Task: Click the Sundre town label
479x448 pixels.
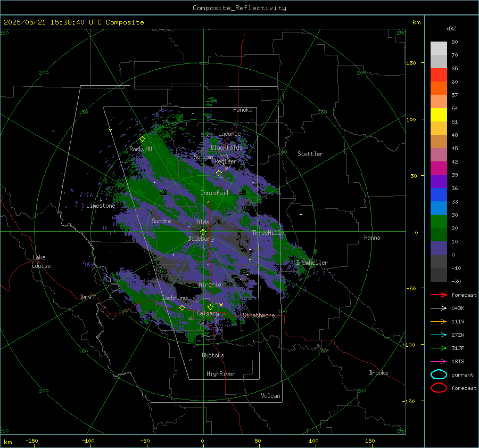Action: (161, 221)
